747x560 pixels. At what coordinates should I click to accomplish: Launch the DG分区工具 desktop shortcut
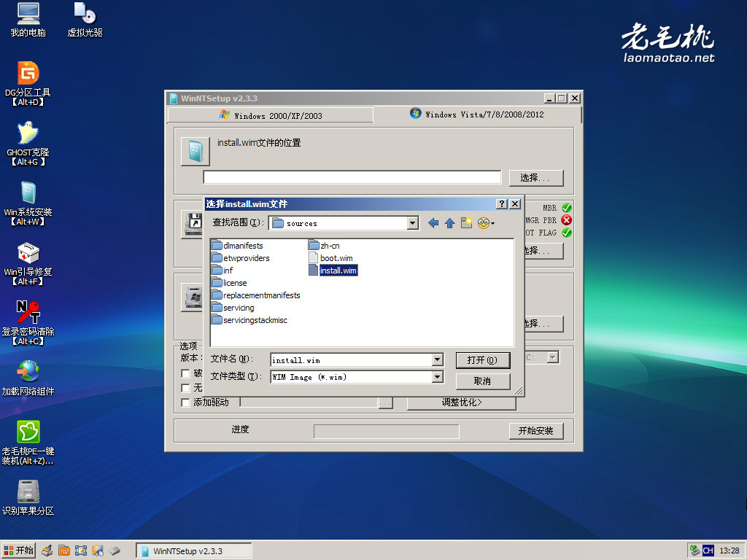[x=28, y=84]
